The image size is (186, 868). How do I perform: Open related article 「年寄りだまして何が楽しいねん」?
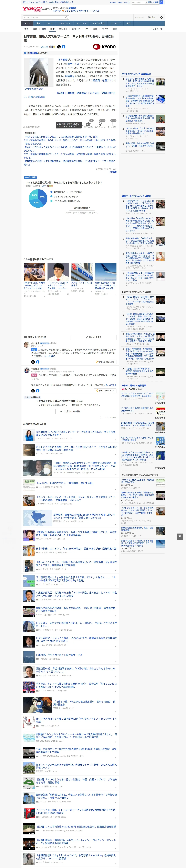(x=61, y=137)
